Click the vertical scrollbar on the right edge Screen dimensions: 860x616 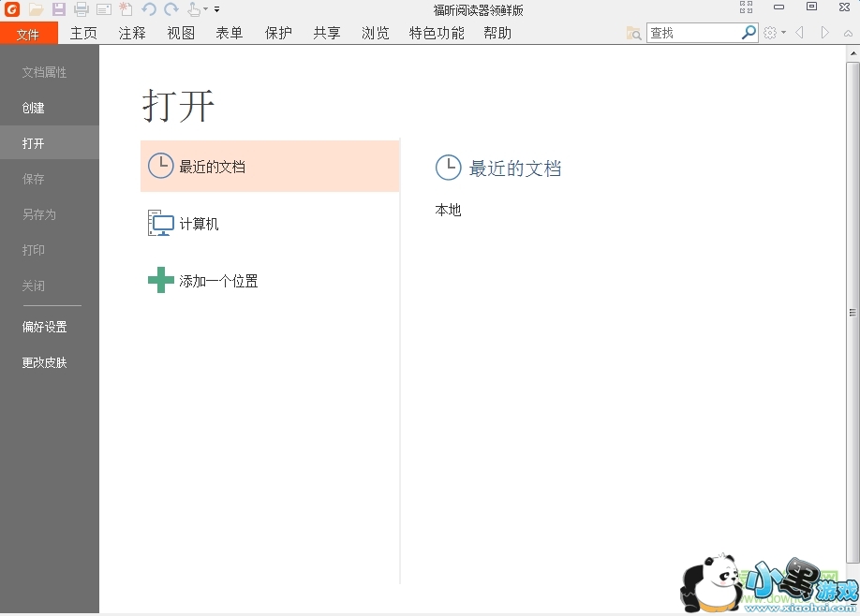pos(853,313)
